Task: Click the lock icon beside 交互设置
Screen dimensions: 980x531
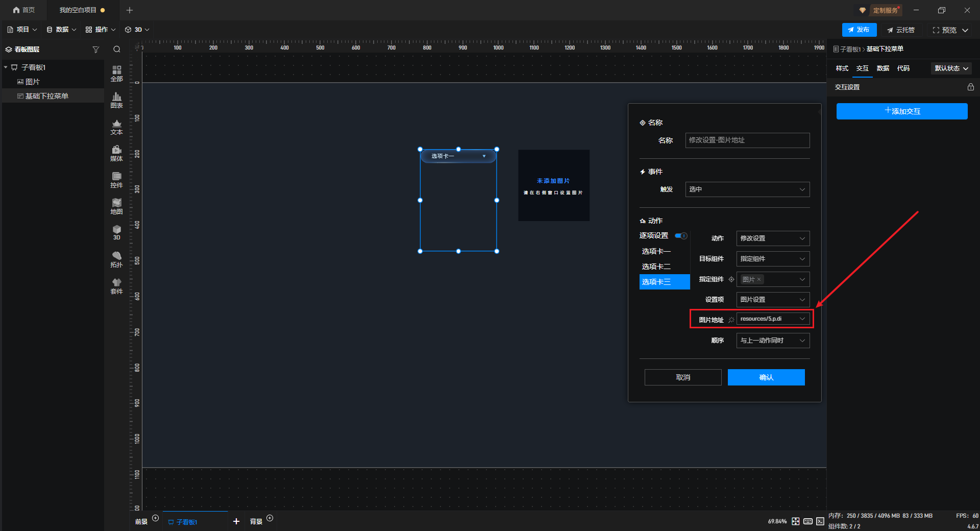Action: (970, 87)
